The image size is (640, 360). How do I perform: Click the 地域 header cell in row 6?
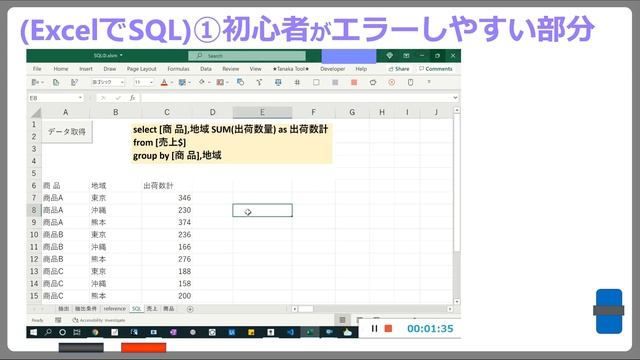click(x=116, y=186)
